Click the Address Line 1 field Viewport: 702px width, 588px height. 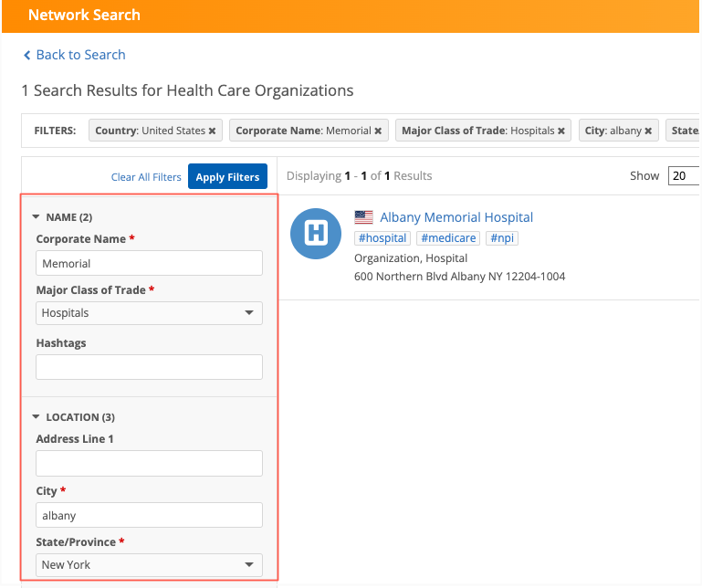click(x=149, y=463)
